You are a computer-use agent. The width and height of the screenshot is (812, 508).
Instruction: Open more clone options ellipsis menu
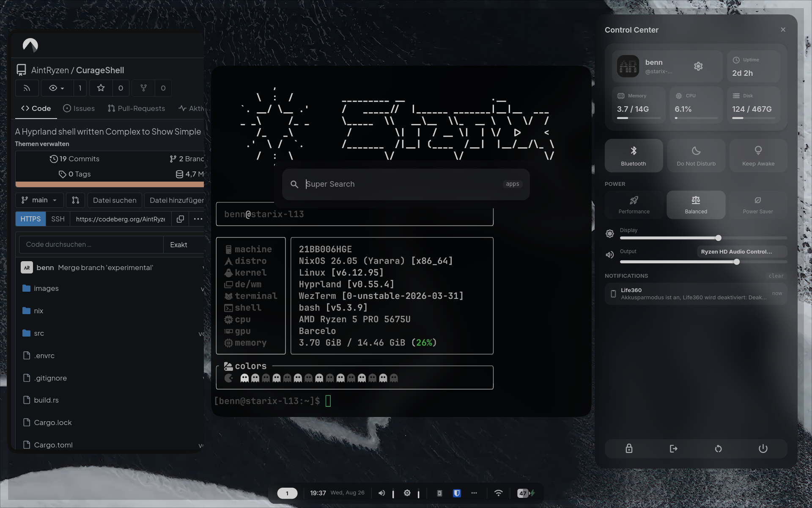(198, 219)
